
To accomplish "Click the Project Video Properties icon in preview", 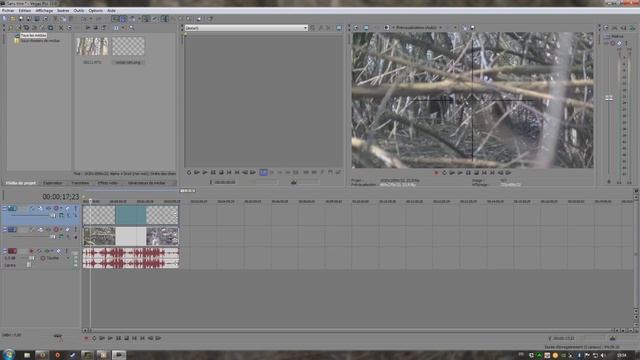I will coord(356,28).
